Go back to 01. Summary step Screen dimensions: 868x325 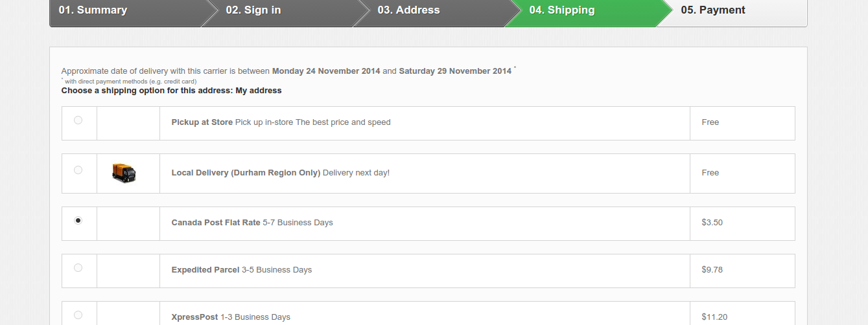(x=93, y=10)
